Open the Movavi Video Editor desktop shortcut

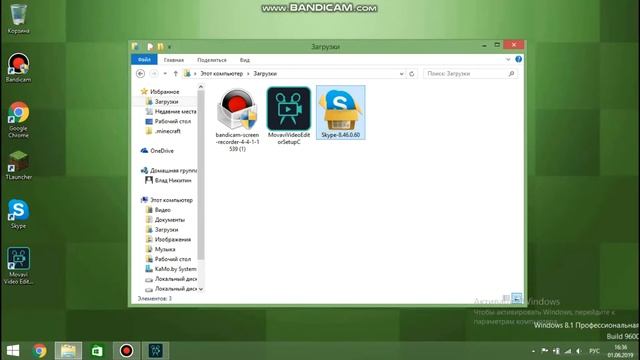pos(18,266)
